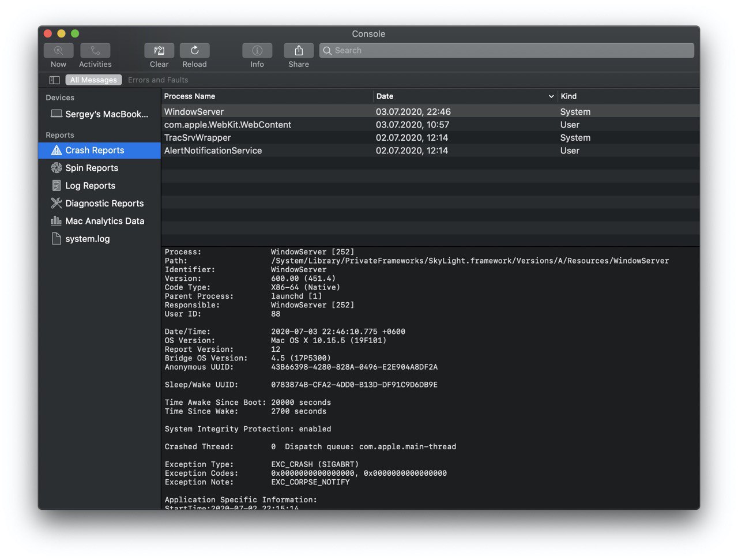
Task: Open system.log in sidebar
Action: (x=99, y=239)
